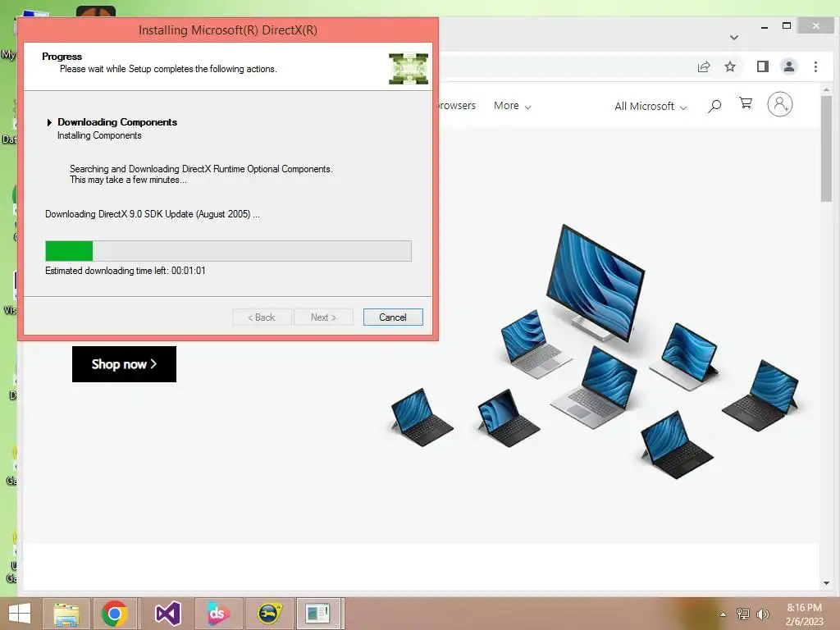Switch to the DirectX installer taskbar icon
This screenshot has height=630, width=840.
click(x=317, y=614)
